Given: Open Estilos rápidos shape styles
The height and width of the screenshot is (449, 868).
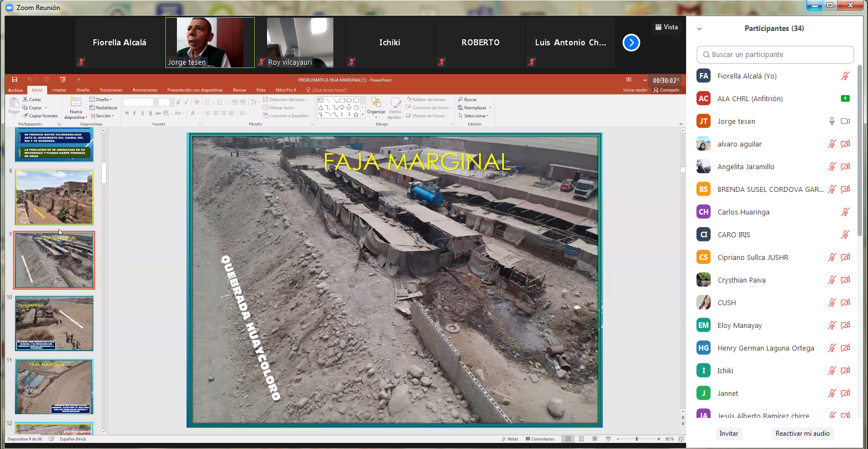Looking at the screenshot, I should coord(395,108).
